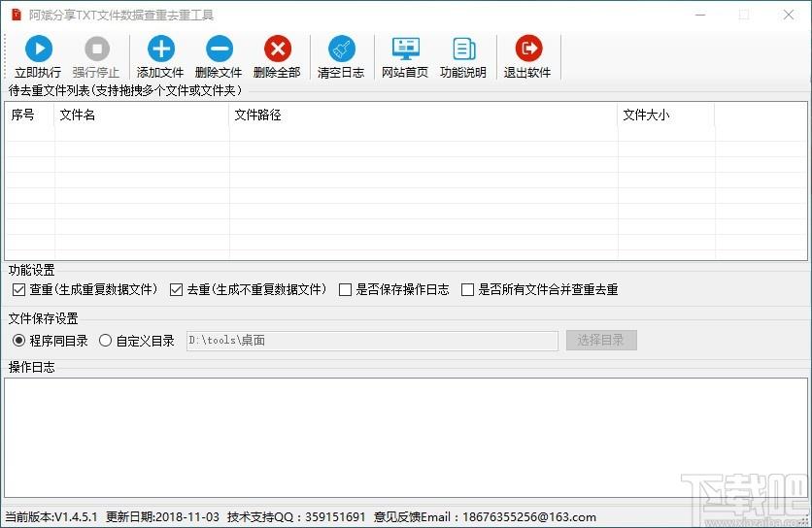The height and width of the screenshot is (528, 812).
Task: Select the 程序同目录 radio button
Action: click(18, 341)
